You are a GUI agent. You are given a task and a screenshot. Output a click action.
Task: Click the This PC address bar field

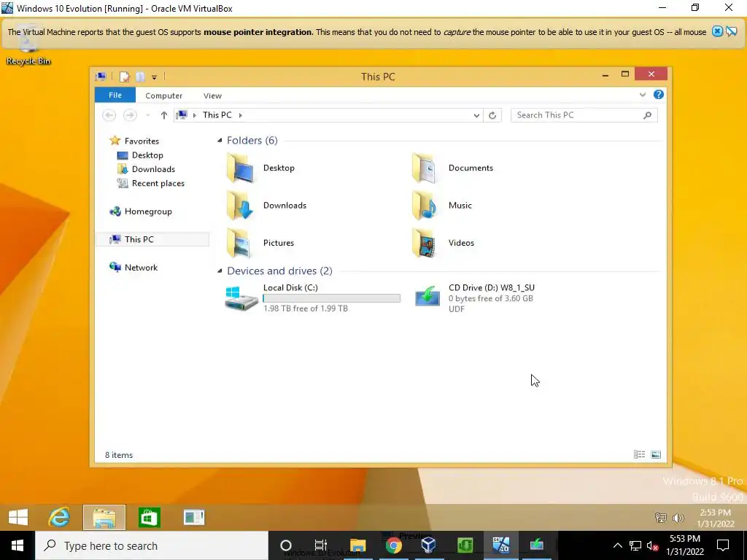[329, 115]
